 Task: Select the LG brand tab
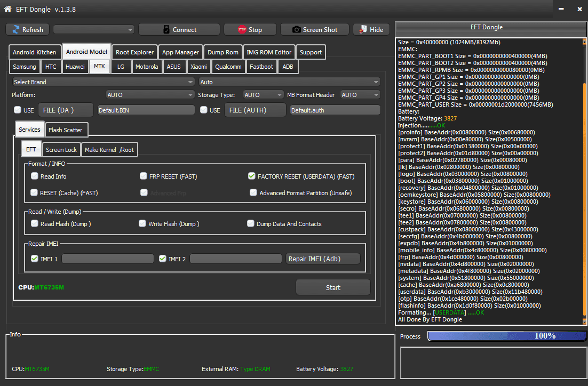tap(121, 67)
